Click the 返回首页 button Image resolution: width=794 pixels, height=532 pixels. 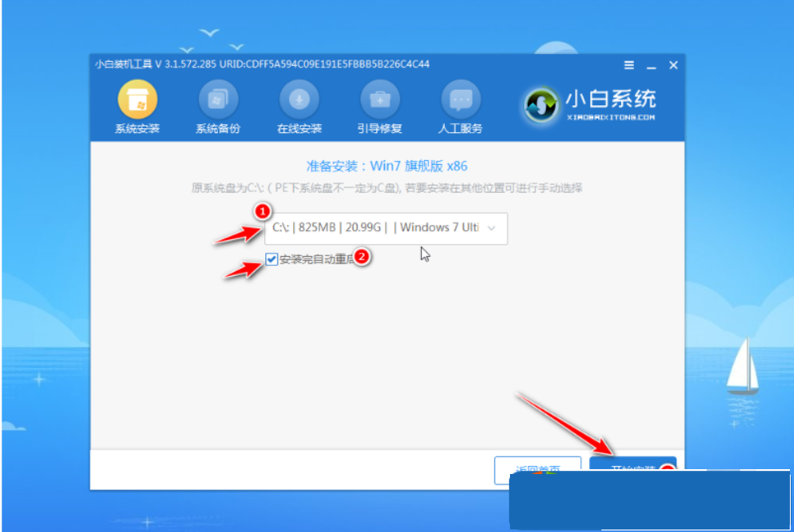pyautogui.click(x=537, y=463)
